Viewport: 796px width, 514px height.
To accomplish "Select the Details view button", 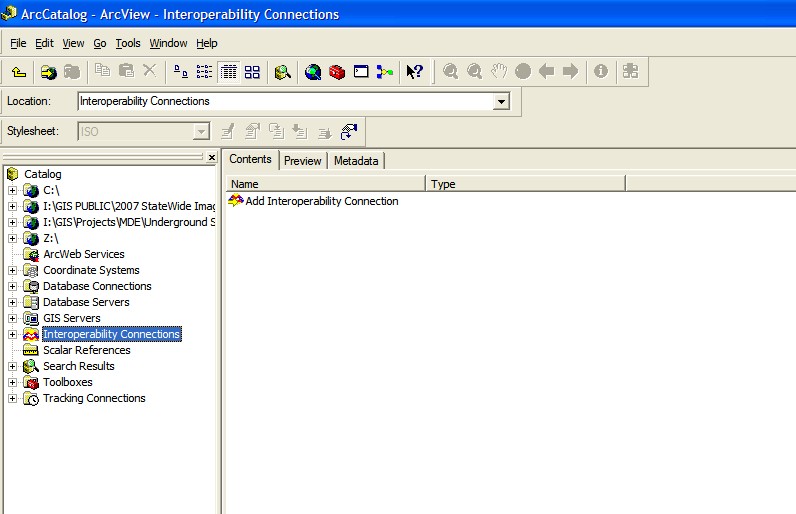I will 228,72.
